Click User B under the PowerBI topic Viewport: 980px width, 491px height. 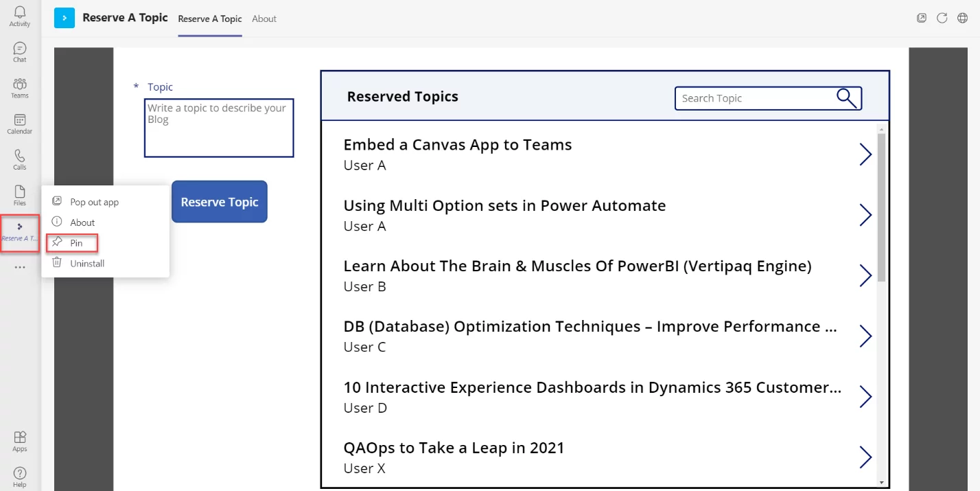pos(365,287)
